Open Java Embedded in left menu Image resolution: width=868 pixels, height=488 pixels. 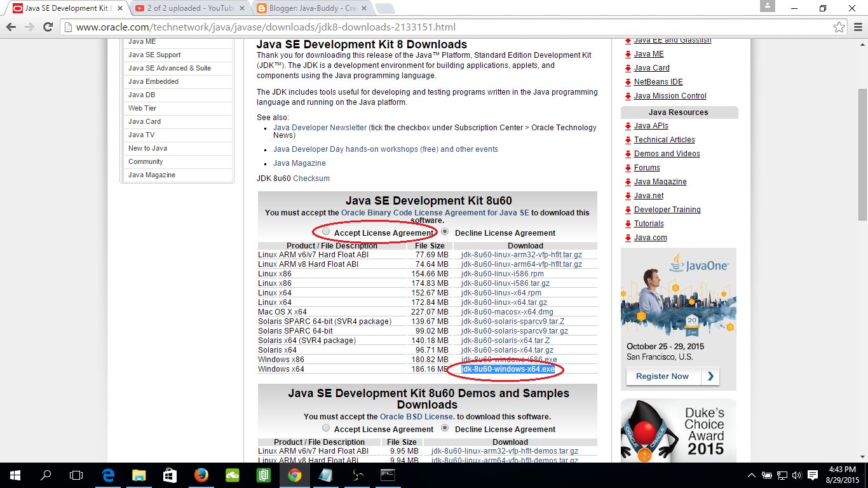point(153,81)
